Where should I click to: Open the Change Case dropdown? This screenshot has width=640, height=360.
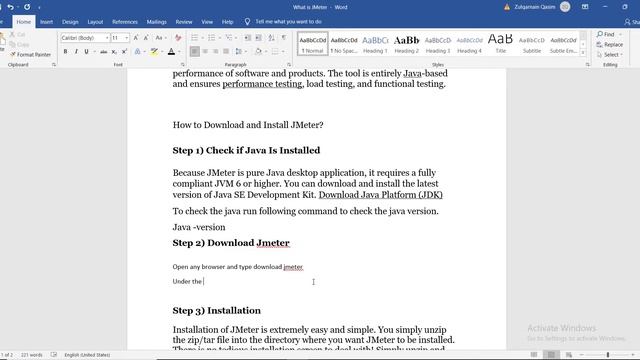[161, 38]
